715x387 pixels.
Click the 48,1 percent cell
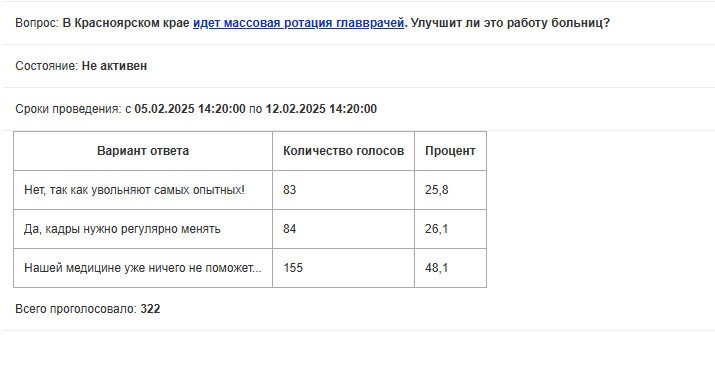pyautogui.click(x=450, y=268)
